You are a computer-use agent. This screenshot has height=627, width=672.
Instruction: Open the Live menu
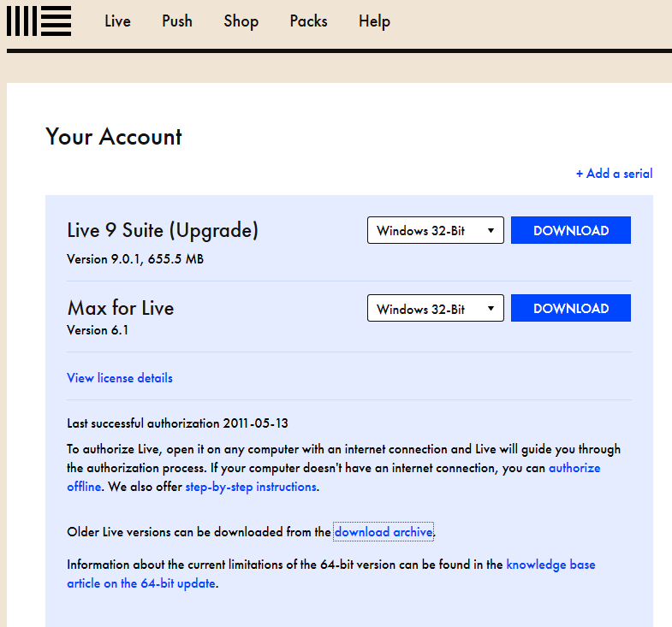pos(117,21)
